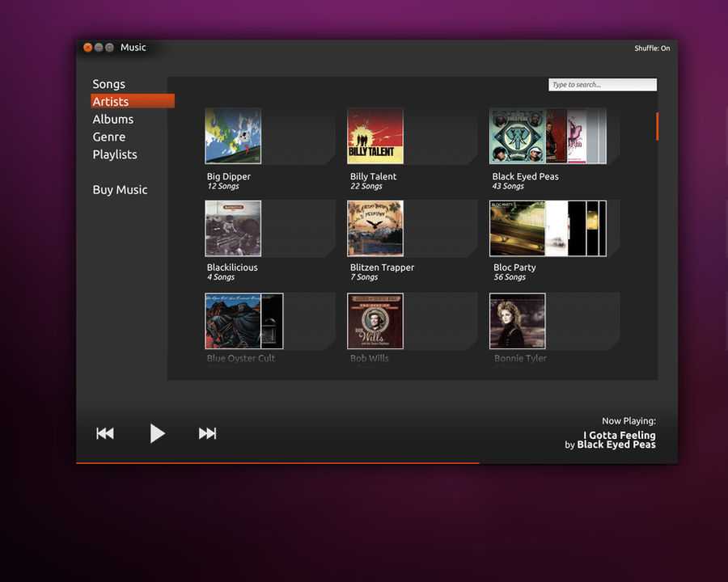Image resolution: width=728 pixels, height=582 pixels.
Task: Open the Blitzen Trapper album cover
Action: tap(375, 228)
